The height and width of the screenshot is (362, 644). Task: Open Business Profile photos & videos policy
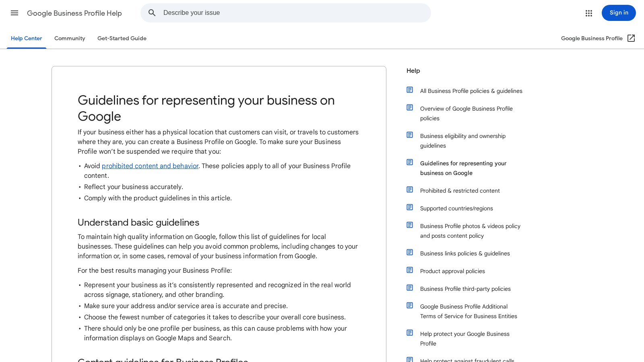tap(470, 231)
